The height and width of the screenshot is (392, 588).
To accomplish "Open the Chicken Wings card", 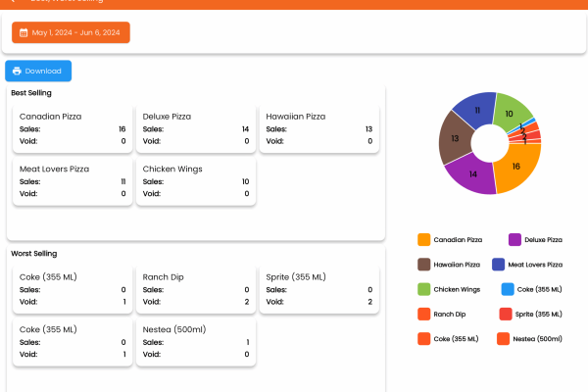I will click(x=196, y=181).
